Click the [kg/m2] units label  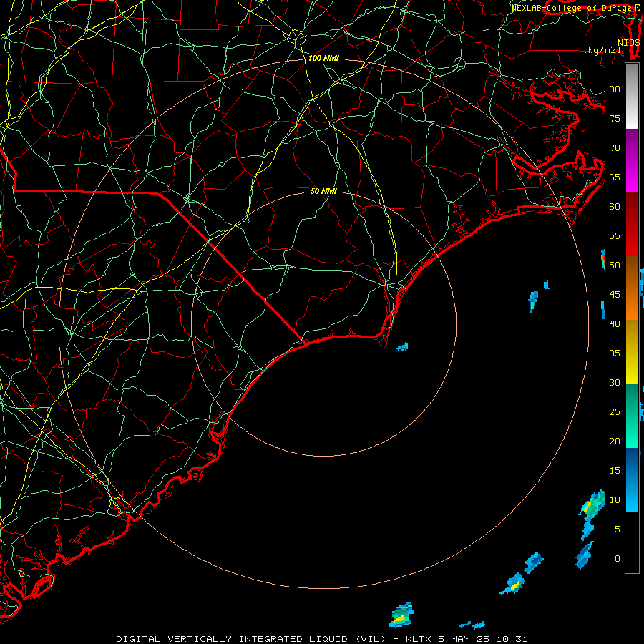tap(602, 50)
